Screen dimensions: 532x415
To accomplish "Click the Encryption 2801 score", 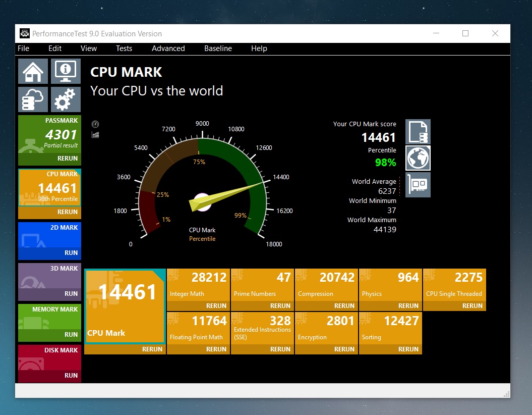I will [340, 321].
